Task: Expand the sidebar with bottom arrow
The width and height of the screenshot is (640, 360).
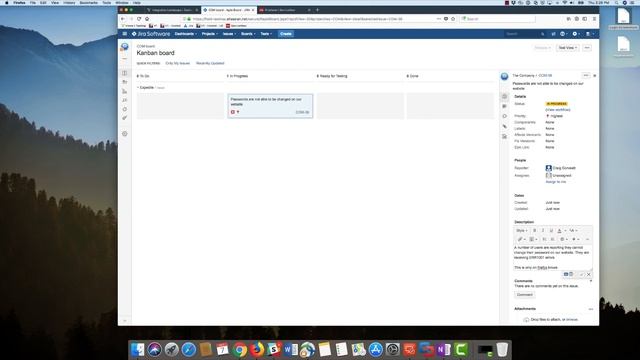Action: (124, 321)
